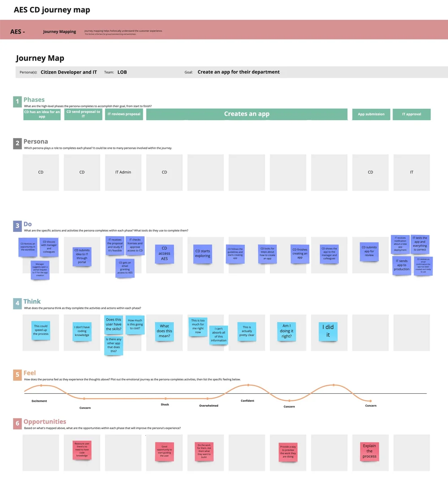Select the "App submission" phase header
This screenshot has width=448, height=491.
pos(370,114)
